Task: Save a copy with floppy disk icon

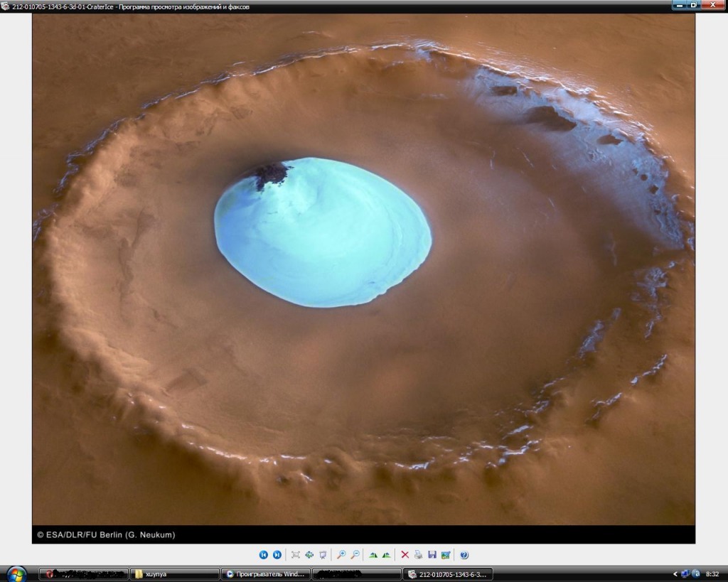Action: pyautogui.click(x=432, y=554)
